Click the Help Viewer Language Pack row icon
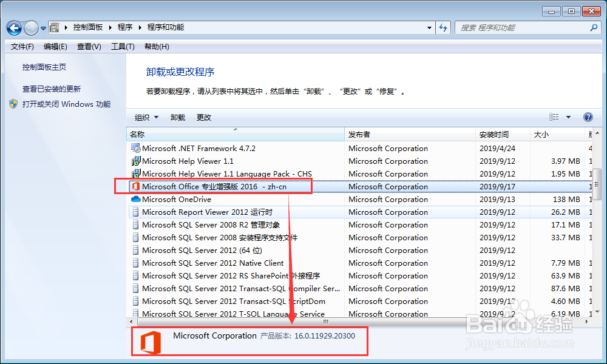This screenshot has width=607, height=364. (135, 174)
